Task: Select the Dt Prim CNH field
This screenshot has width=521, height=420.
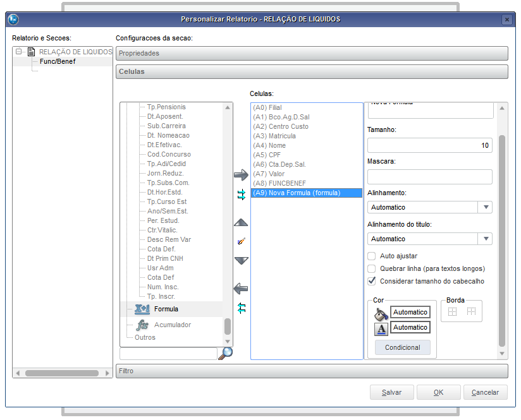Action: tap(165, 259)
